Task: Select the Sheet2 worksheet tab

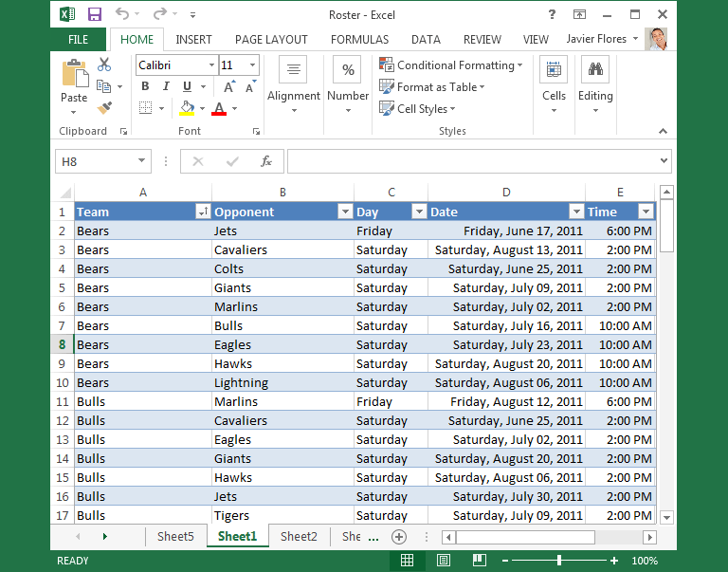Action: point(299,537)
